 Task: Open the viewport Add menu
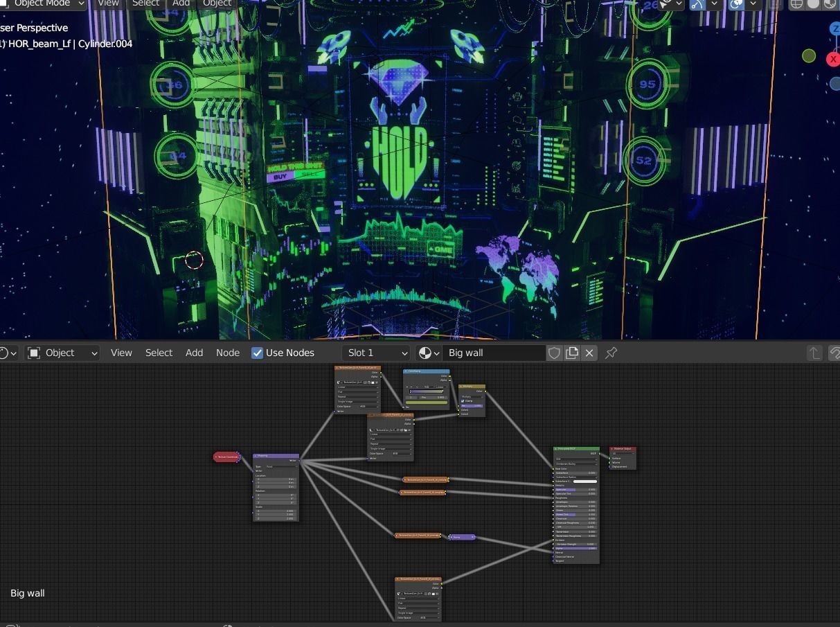coord(181,3)
